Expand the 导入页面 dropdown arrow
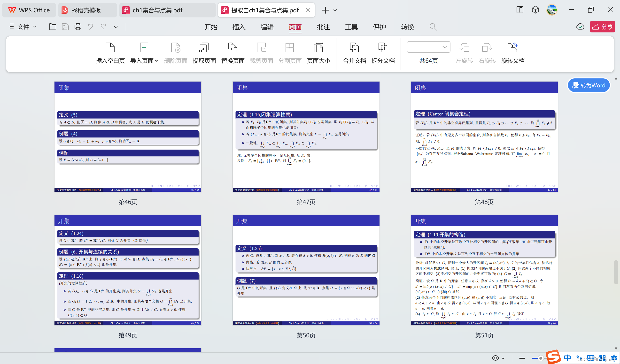Image resolution: width=620 pixels, height=364 pixels. pos(157,61)
